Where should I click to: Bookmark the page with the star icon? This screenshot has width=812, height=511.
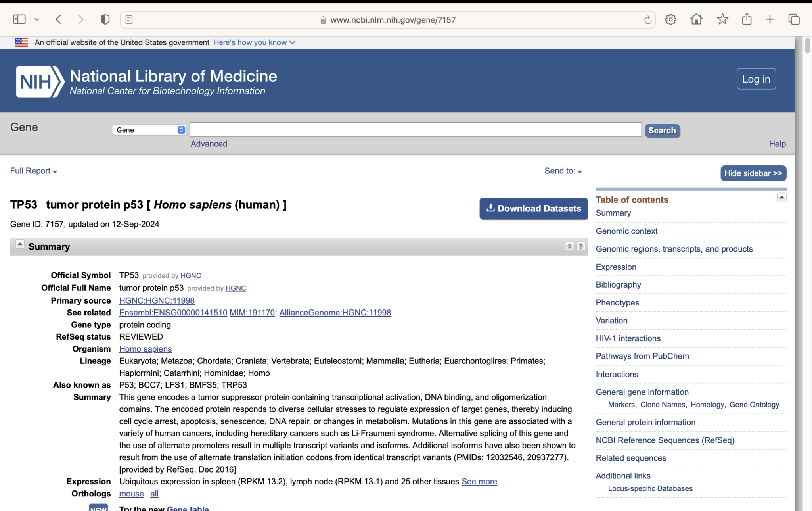tap(723, 19)
